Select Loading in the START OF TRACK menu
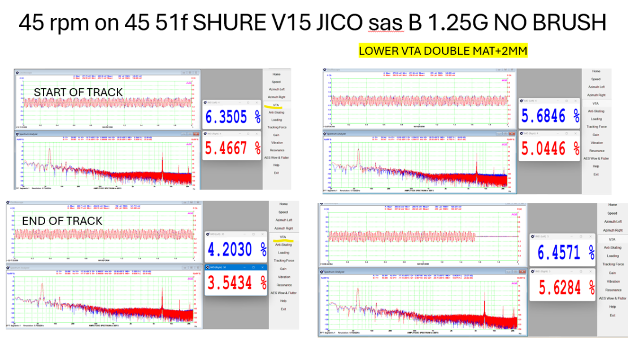The width and height of the screenshot is (644, 339). coord(276,120)
